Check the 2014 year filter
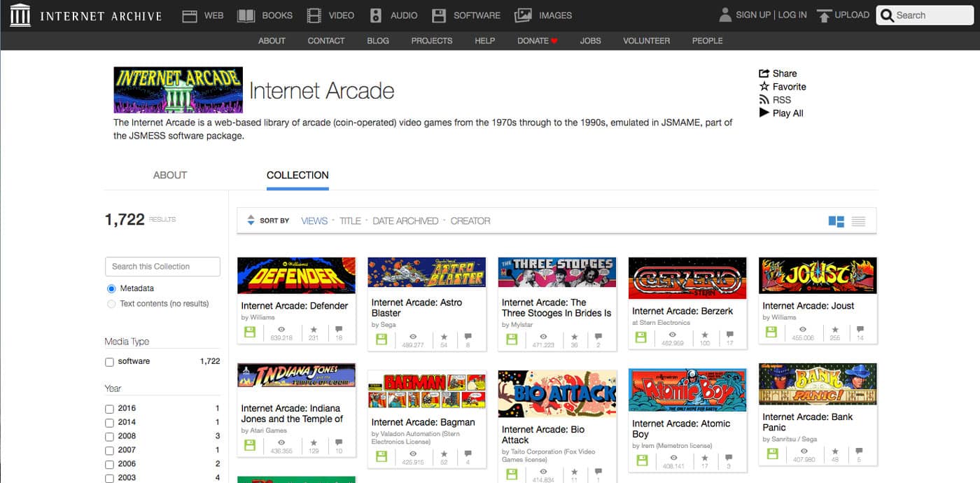The width and height of the screenshot is (980, 483). click(x=109, y=423)
